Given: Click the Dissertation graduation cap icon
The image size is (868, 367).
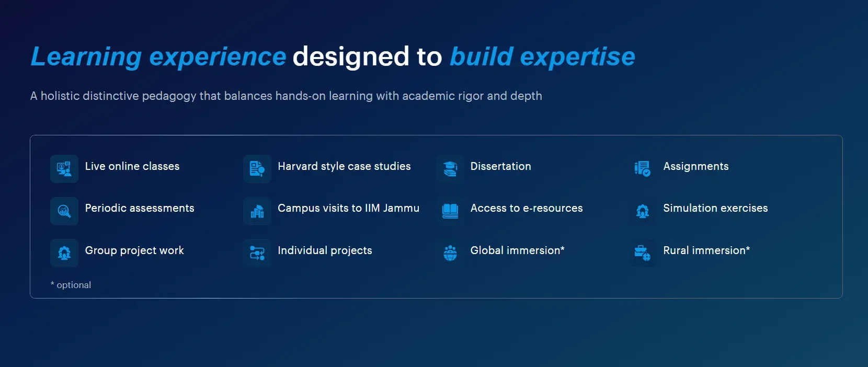Looking at the screenshot, I should tap(450, 169).
